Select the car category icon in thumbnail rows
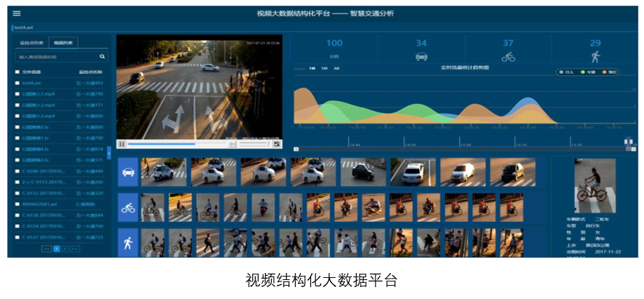Image resolution: width=644 pixels, height=299 pixels. (128, 172)
